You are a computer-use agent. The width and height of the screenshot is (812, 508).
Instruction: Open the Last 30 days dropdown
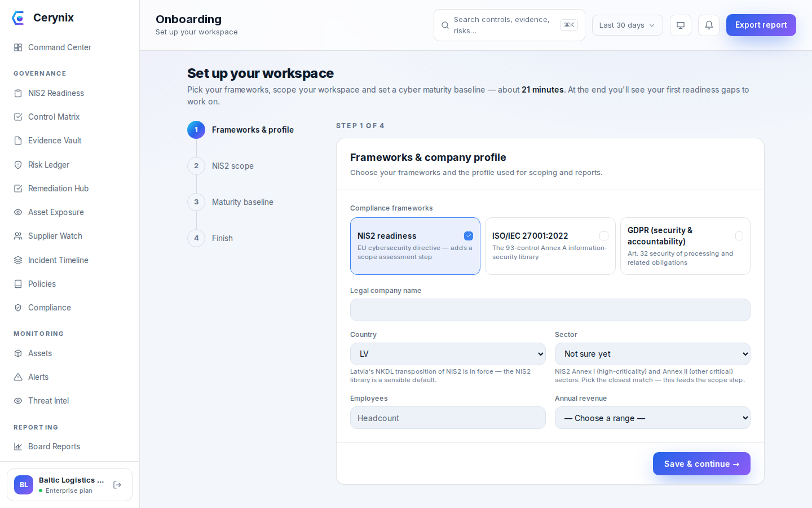[x=627, y=25]
